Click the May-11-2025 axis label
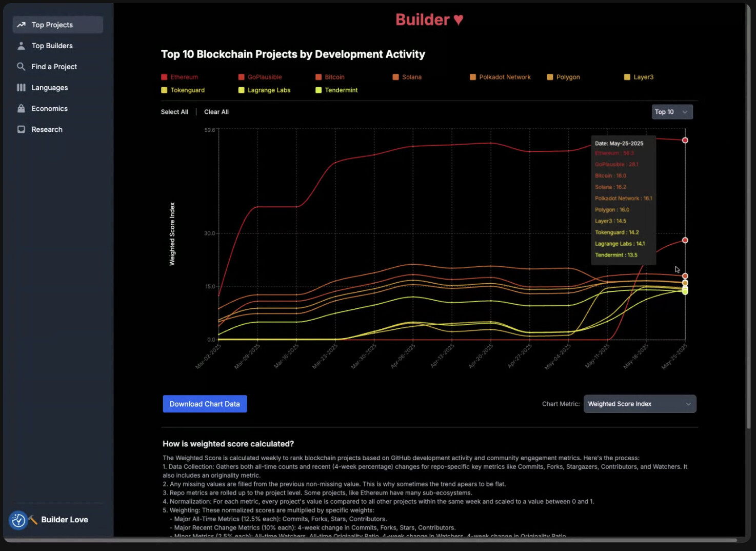The image size is (756, 551). 598,357
